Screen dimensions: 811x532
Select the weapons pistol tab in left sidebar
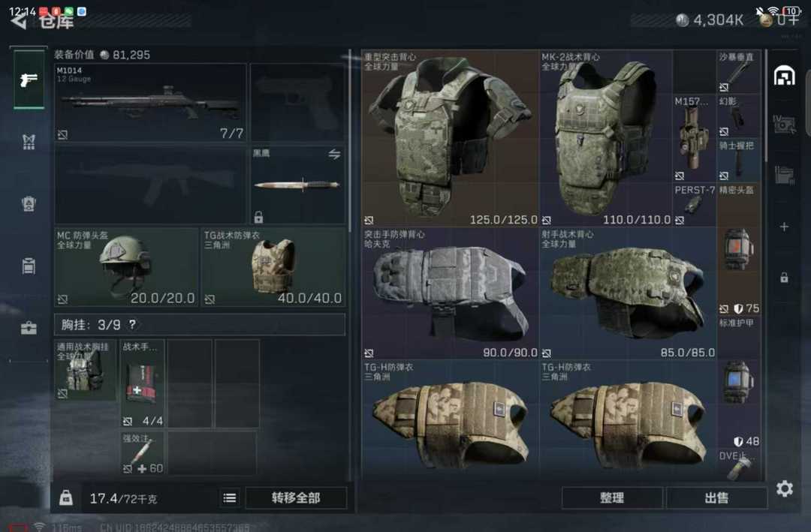point(29,80)
